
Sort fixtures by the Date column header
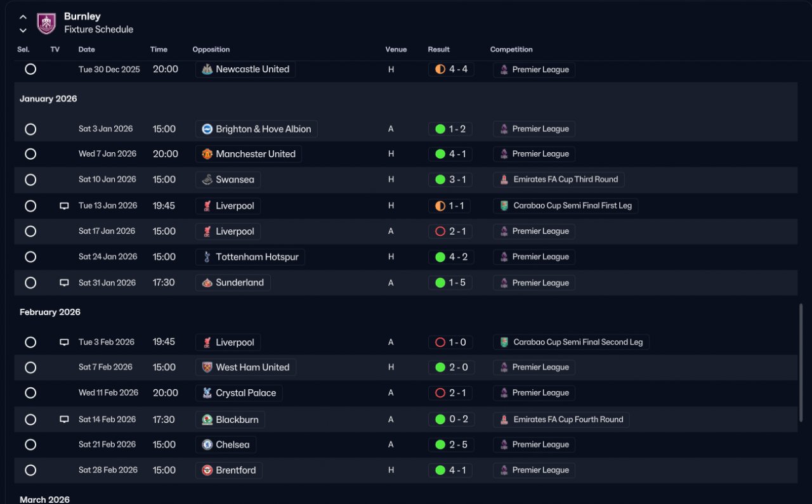[87, 49]
